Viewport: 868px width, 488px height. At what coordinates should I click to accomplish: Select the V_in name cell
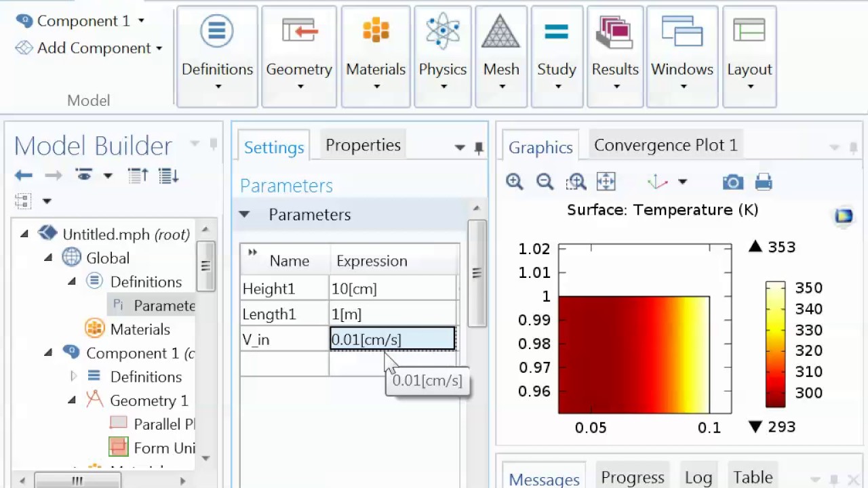[285, 340]
